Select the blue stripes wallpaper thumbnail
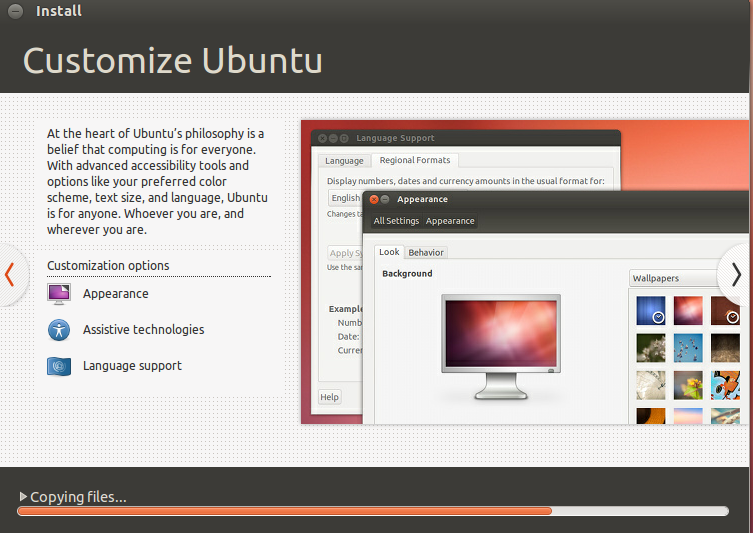This screenshot has height=533, width=753. point(651,310)
